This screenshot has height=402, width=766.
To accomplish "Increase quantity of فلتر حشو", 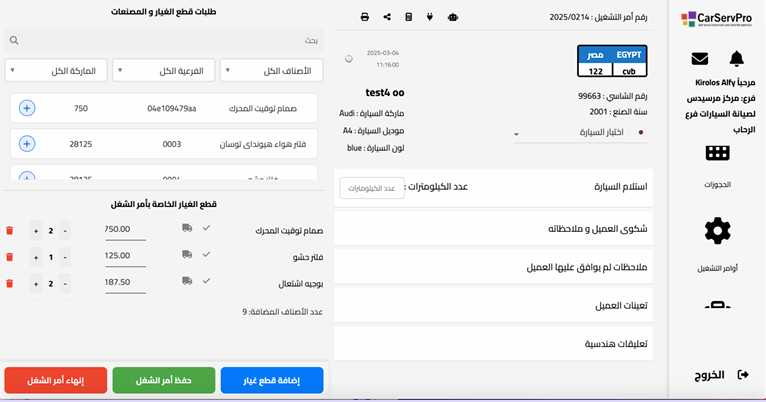I will 36,257.
